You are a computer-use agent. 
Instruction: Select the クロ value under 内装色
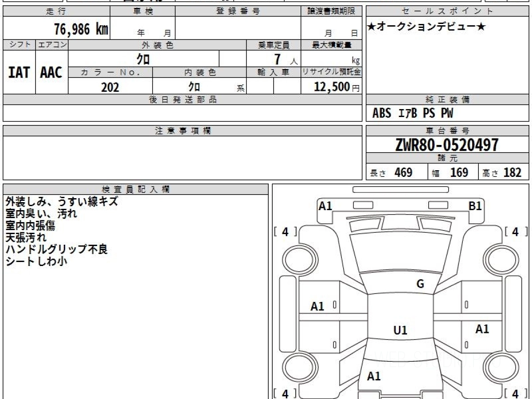(x=194, y=86)
